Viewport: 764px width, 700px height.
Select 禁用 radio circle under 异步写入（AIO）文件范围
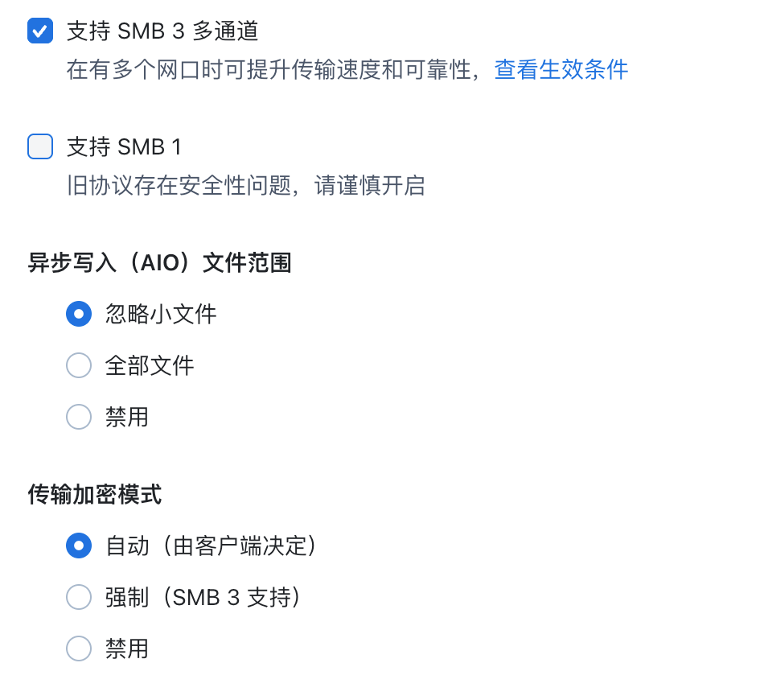[x=79, y=417]
